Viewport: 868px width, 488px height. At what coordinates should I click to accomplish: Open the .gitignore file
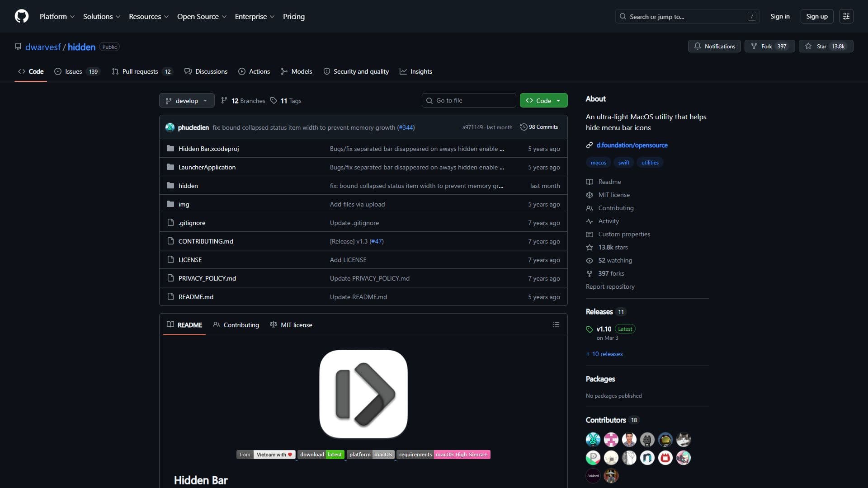click(x=192, y=223)
